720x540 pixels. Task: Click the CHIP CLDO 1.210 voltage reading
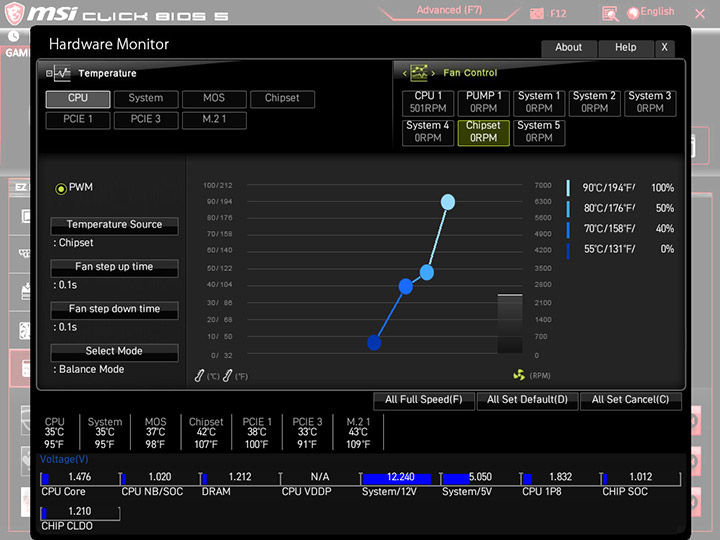coord(80,512)
